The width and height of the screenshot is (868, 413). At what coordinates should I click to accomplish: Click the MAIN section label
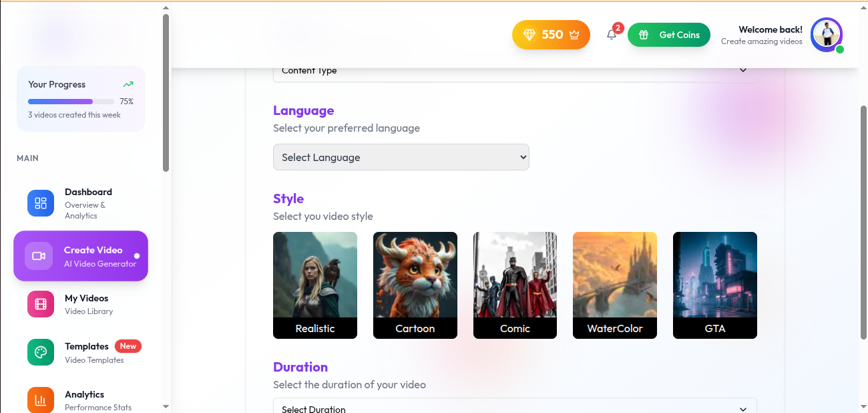(x=27, y=158)
